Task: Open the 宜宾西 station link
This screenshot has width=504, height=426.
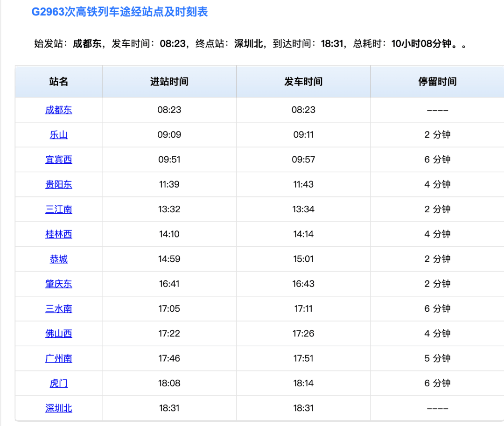Action: (58, 160)
